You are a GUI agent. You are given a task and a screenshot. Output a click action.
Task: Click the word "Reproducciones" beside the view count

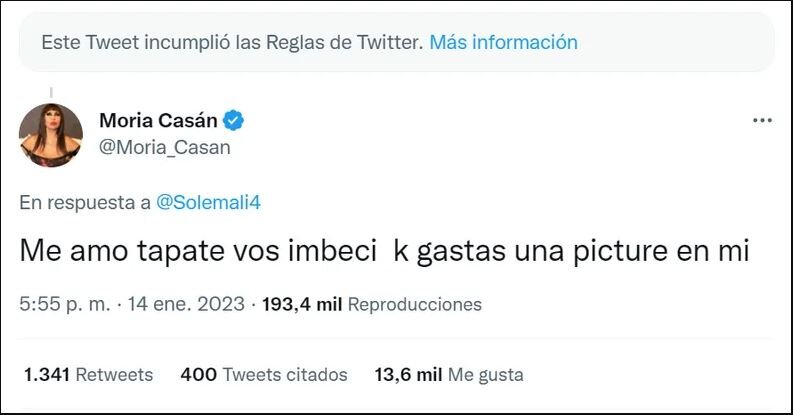(x=414, y=304)
